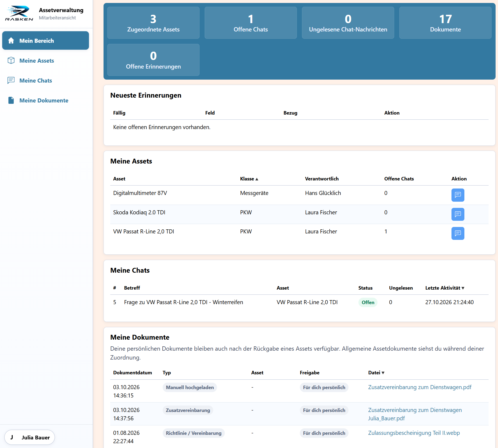Viewport: 498px width, 448px height.
Task: Click the Zugeordnete Assets stat card
Action: [x=153, y=23]
